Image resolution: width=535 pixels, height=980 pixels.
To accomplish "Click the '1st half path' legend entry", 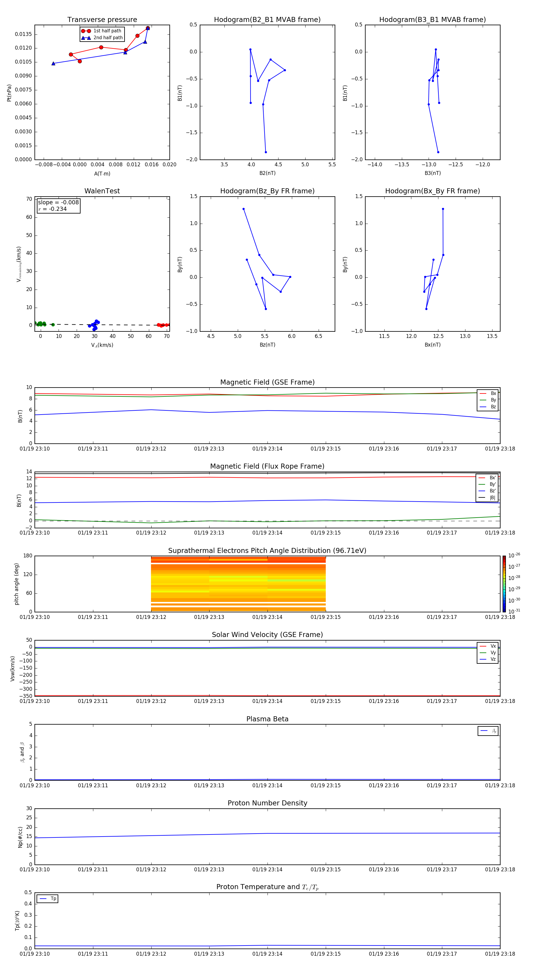I will coord(102,31).
